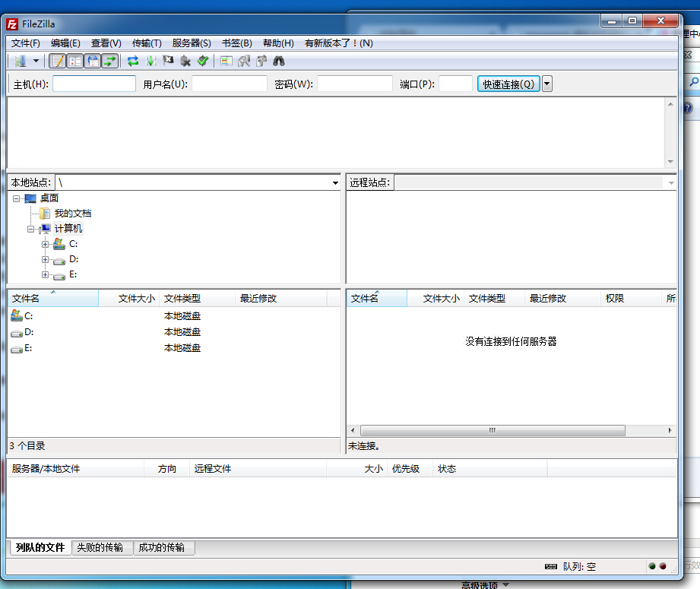
Task: Disconnect from the server icon
Action: coord(185,61)
